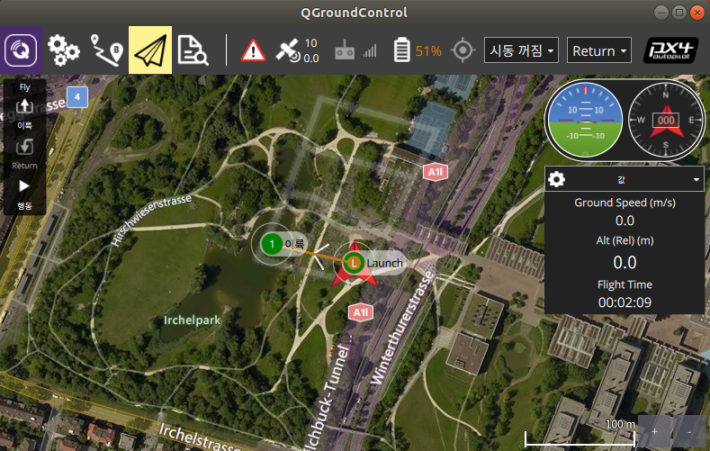Show RC signal strength bars
The image size is (710, 451).
[370, 51]
